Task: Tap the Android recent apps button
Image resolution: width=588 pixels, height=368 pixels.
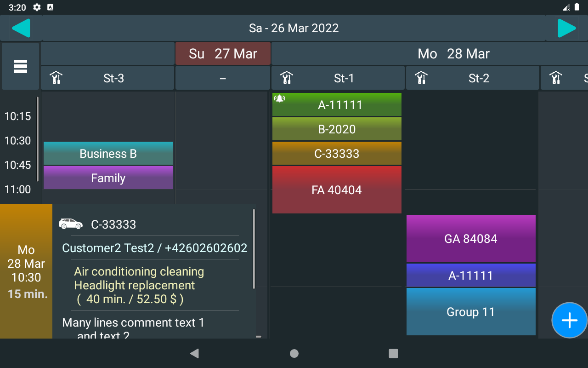Action: click(393, 353)
